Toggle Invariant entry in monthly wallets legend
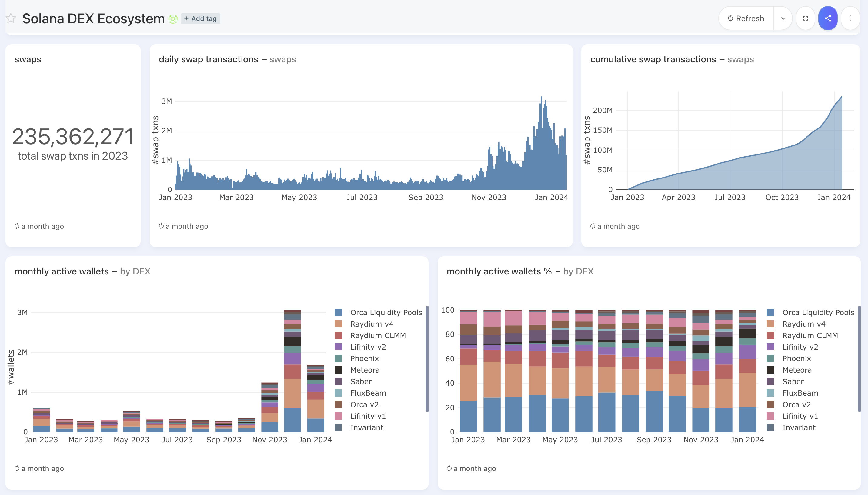 tap(366, 428)
